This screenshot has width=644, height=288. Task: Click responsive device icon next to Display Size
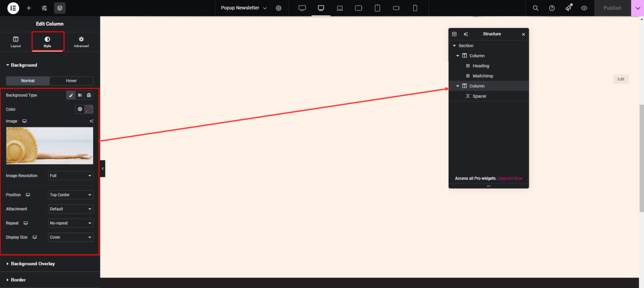tap(34, 237)
